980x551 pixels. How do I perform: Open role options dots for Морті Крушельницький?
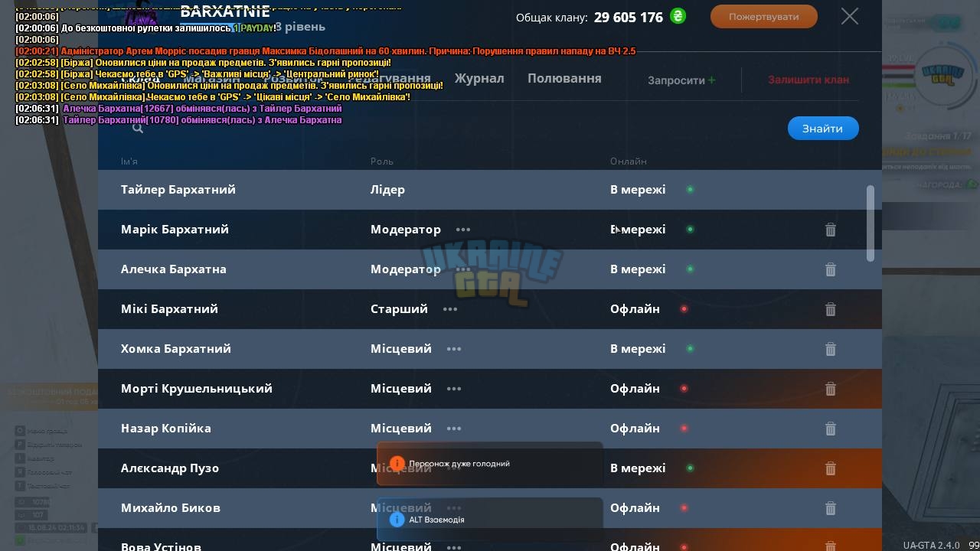(454, 389)
